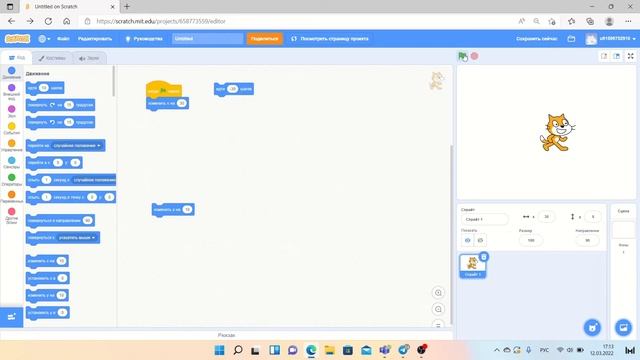The height and width of the screenshot is (360, 640).
Task: Open the Backpack (Рюкзак) bar
Action: pyautogui.click(x=226, y=335)
